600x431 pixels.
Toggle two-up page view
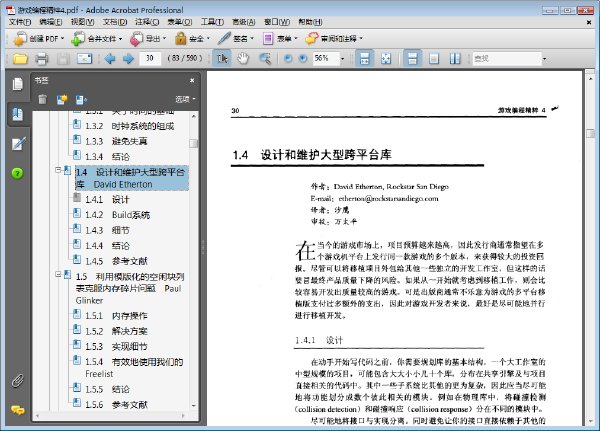[x=455, y=58]
